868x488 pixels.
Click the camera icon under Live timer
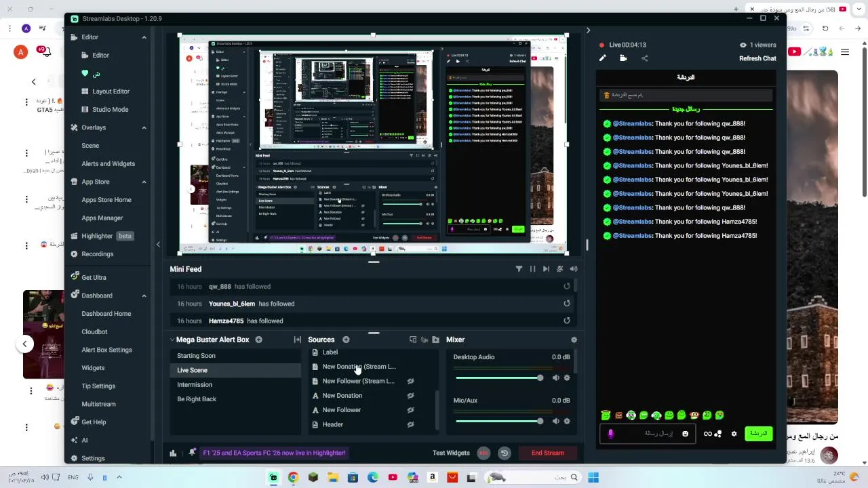click(623, 58)
